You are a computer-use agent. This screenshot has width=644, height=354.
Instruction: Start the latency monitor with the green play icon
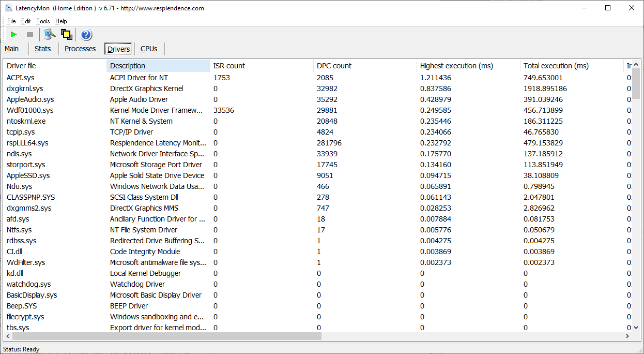(x=14, y=35)
